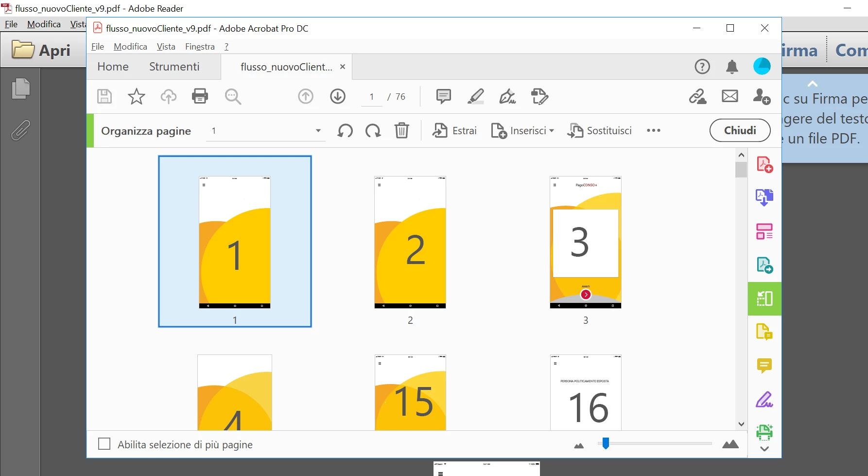Close the flusso_nuovoClient... document tab
Screen dimensions: 868x476
pyautogui.click(x=343, y=67)
